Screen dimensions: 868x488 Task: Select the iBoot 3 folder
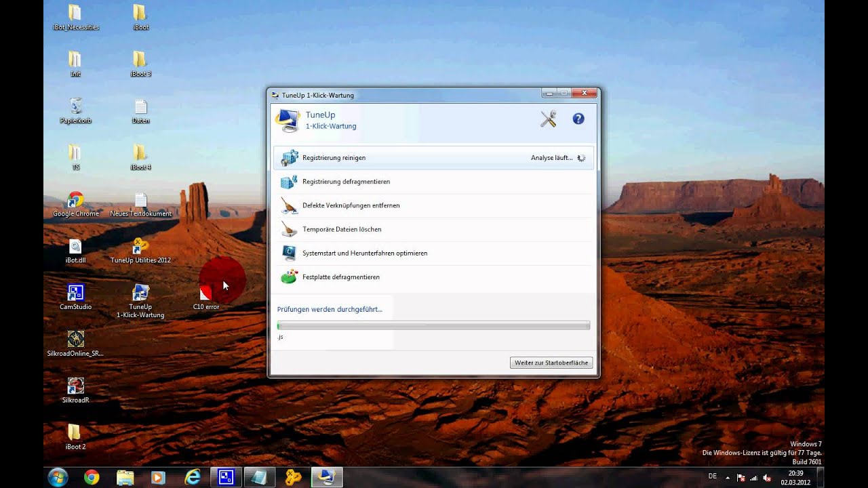(x=140, y=64)
